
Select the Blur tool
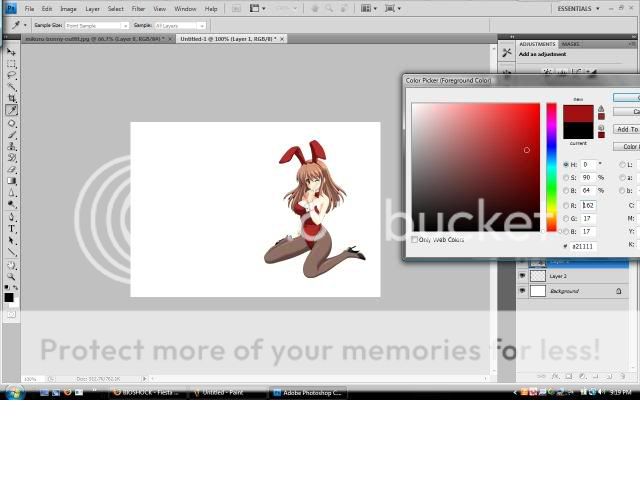(x=11, y=193)
